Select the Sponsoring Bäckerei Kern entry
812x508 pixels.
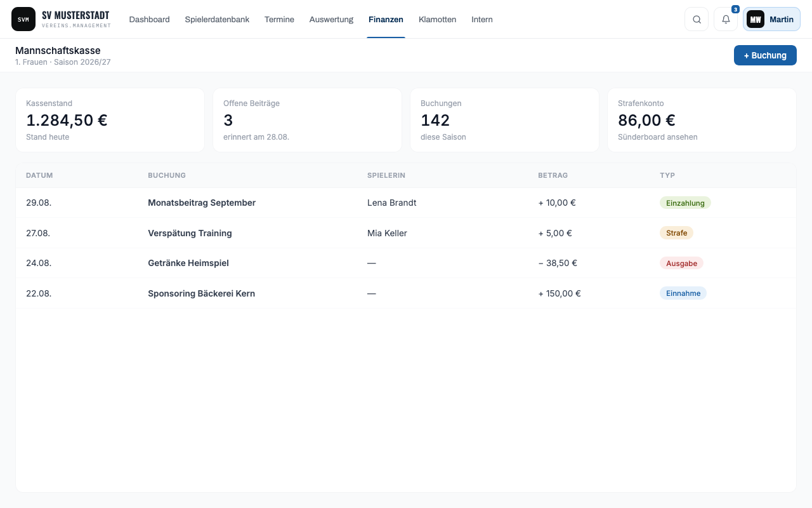[201, 293]
